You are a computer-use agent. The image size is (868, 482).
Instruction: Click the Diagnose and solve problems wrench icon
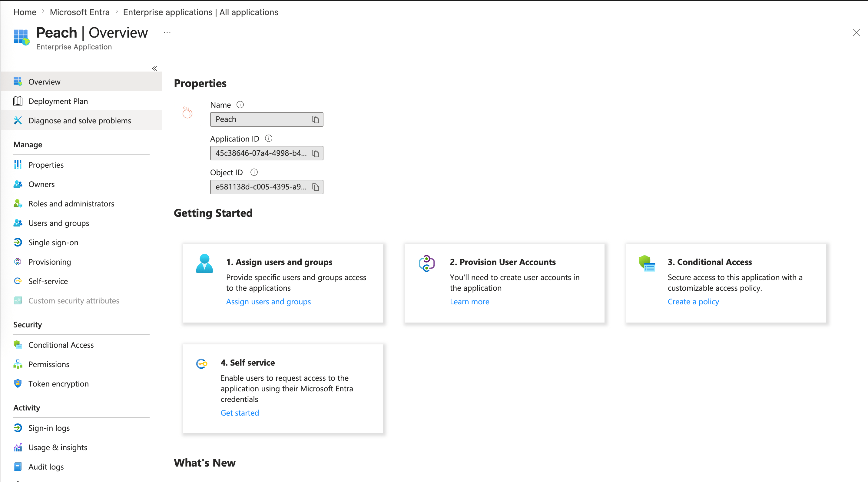pos(18,120)
